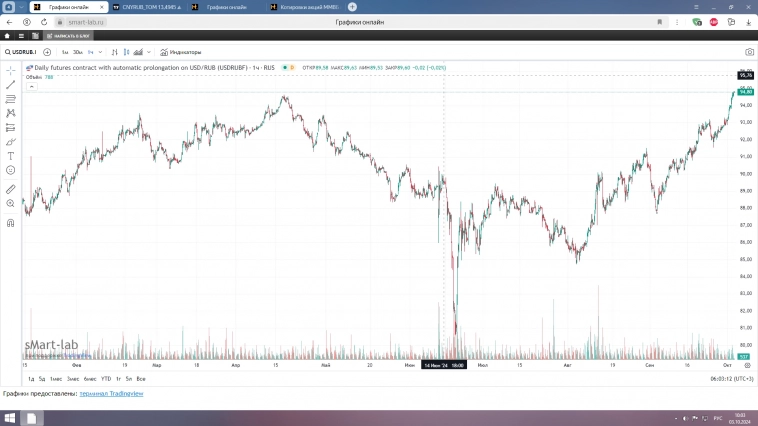
Task: Set date range to 3мес
Action: pyautogui.click(x=73, y=379)
